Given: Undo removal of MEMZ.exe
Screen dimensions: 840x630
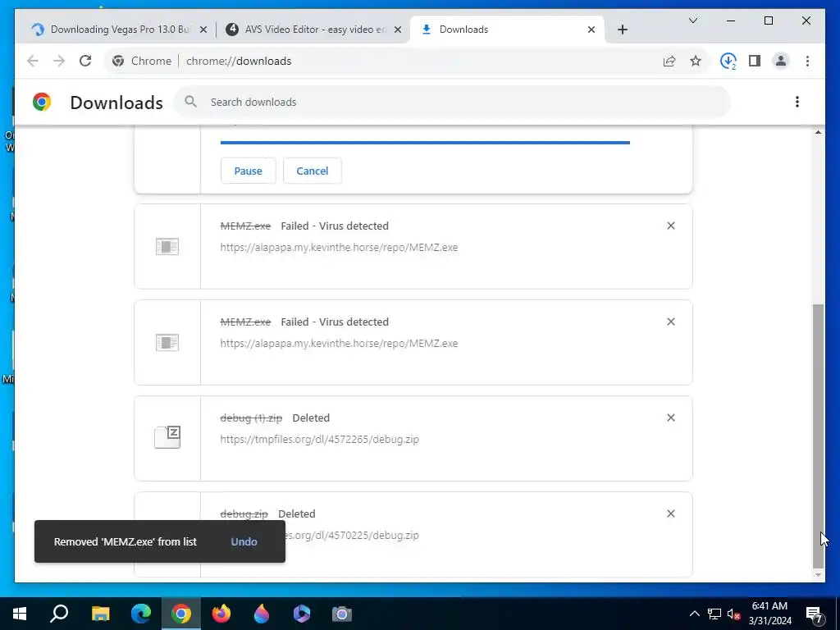Looking at the screenshot, I should 244,541.
